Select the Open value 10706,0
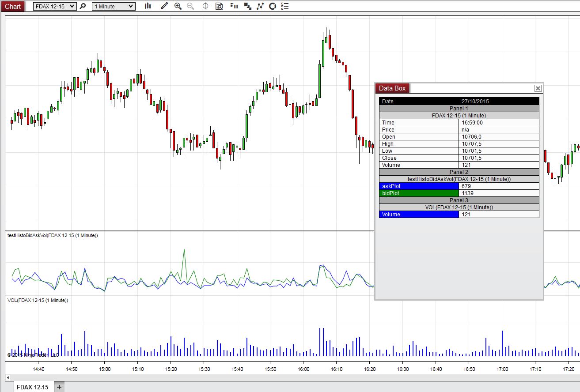Image resolution: width=580 pixels, height=392 pixels. click(x=471, y=137)
